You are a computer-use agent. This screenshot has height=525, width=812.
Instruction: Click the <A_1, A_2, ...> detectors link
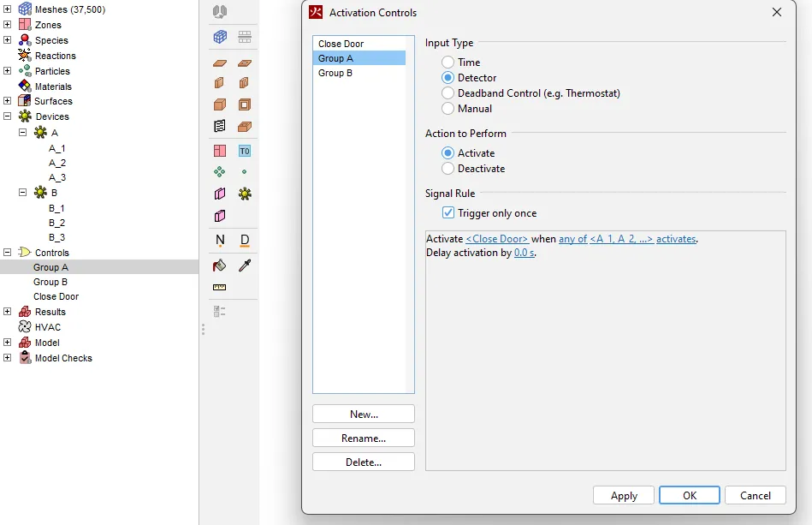point(621,239)
